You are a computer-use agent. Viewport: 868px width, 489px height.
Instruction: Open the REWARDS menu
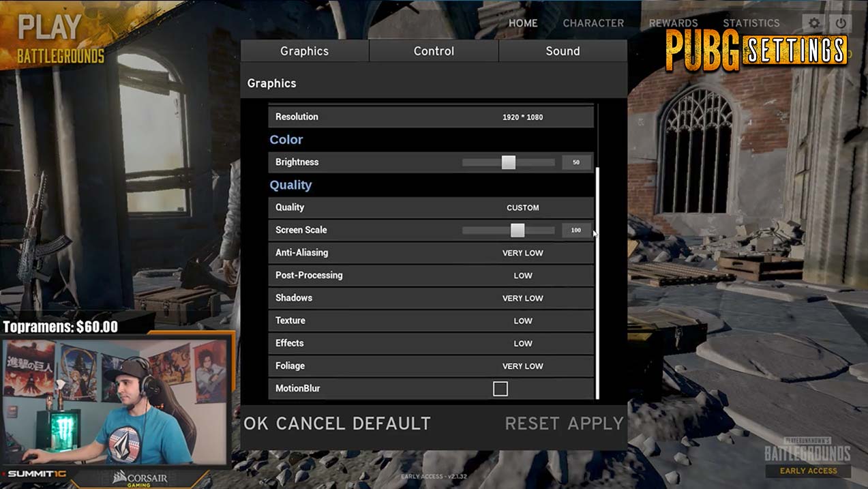(x=673, y=23)
